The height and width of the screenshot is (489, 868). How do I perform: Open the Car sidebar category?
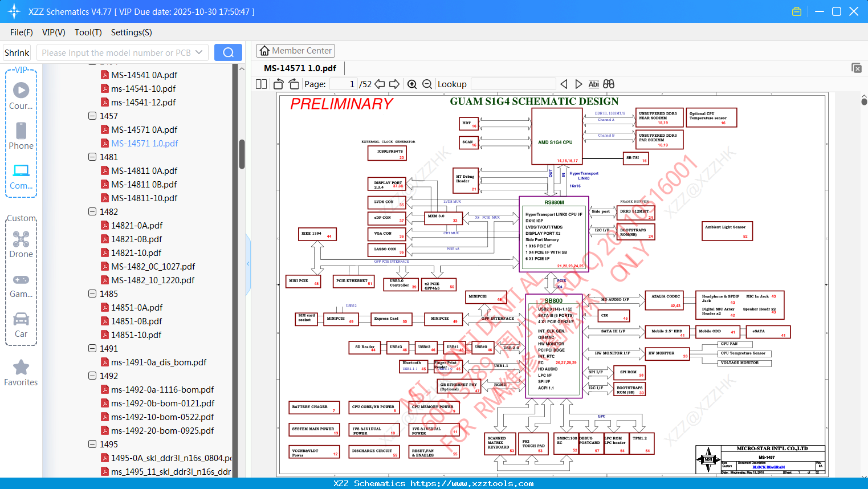click(21, 324)
